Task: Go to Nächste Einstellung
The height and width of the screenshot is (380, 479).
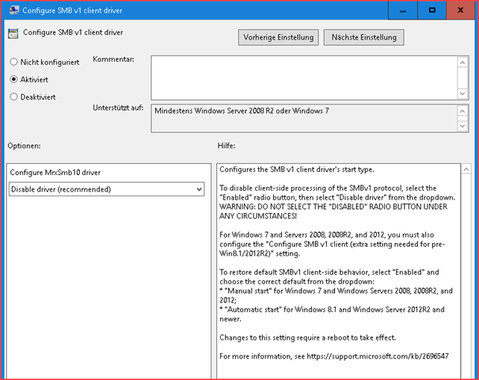Action: pos(364,37)
